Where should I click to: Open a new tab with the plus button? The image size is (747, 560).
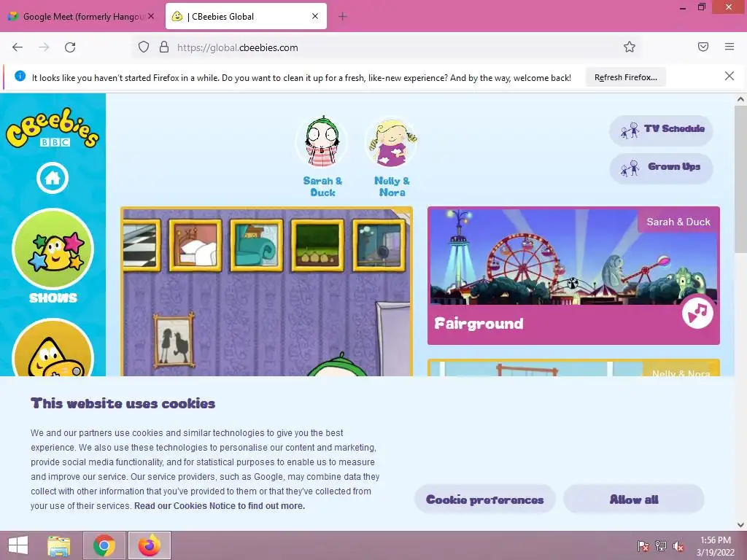343,17
